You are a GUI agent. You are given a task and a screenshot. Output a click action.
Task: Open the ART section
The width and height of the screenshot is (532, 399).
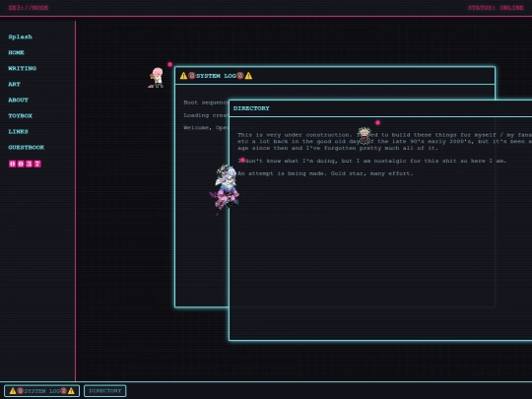[14, 84]
